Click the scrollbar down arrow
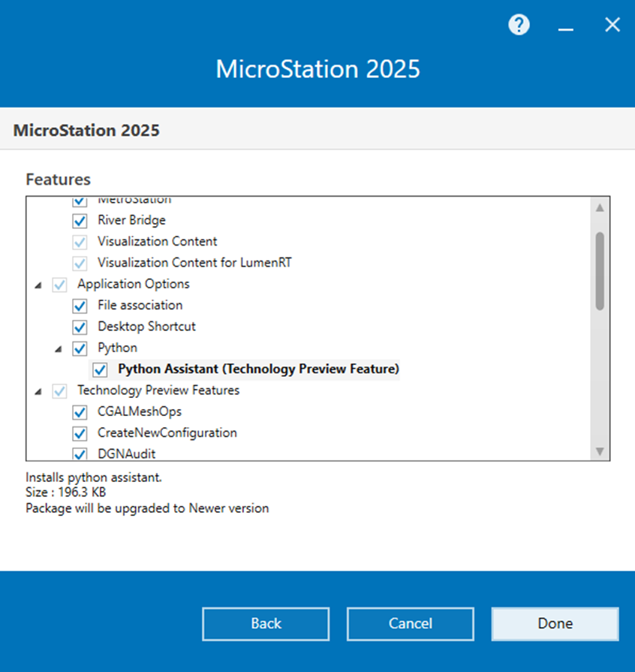 (x=600, y=451)
